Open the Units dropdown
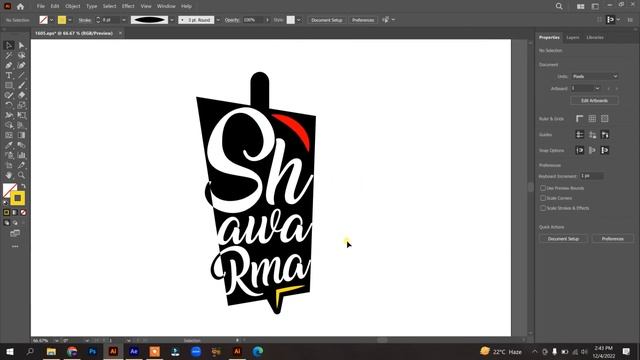Viewport: 640px width, 360px height. click(595, 76)
